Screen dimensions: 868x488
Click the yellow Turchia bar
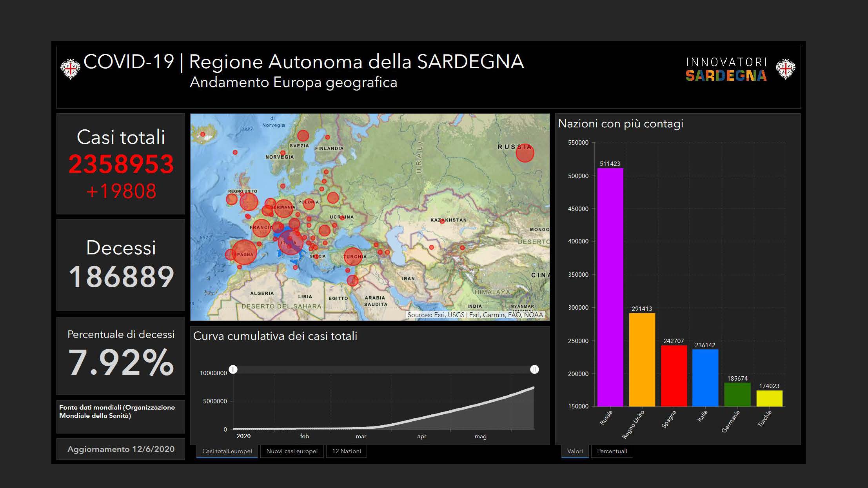(x=769, y=398)
